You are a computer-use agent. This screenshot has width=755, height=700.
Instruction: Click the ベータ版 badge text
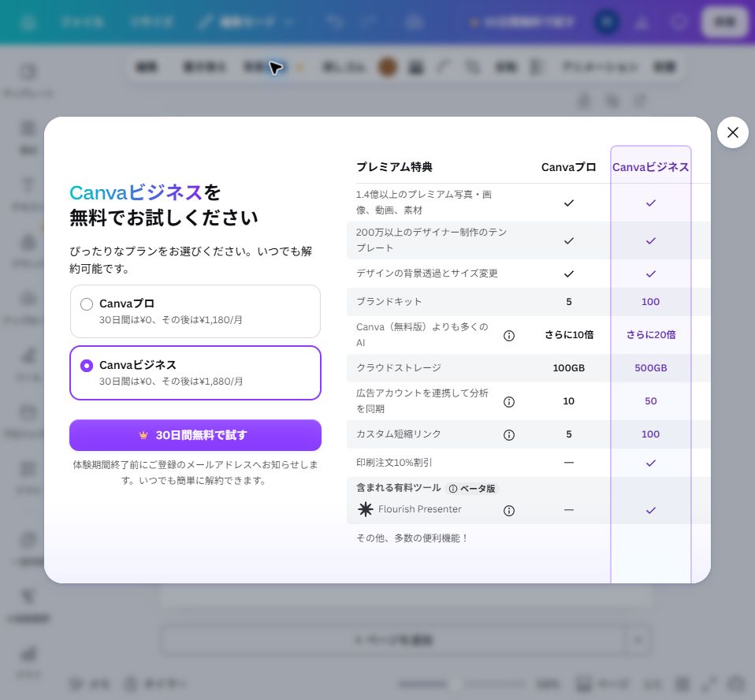coord(478,489)
